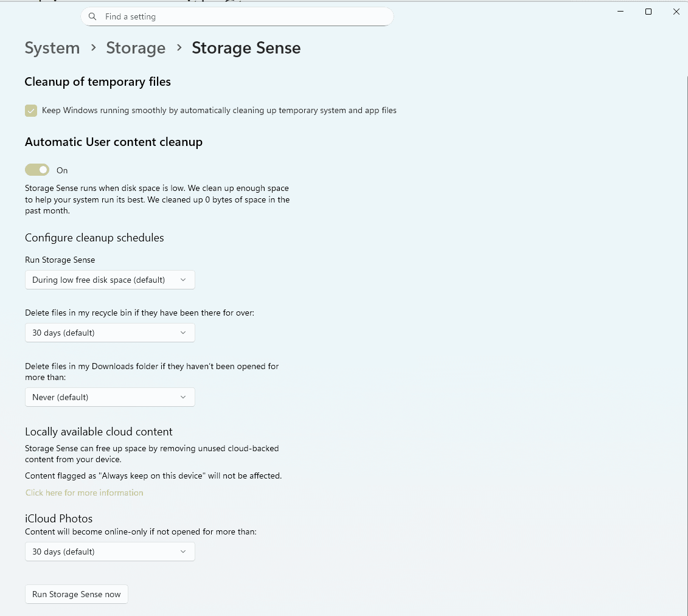Uncheck automatic temporary files cleanup checkbox

(x=31, y=111)
